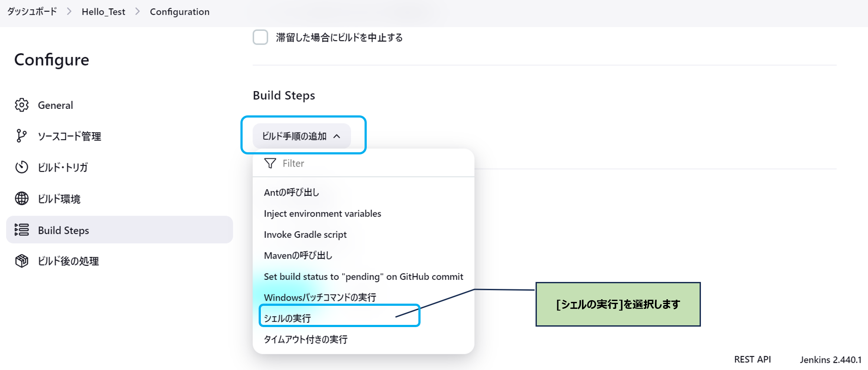Choose タイムアウト付きの実行
This screenshot has height=370, width=868.
tap(363, 339)
